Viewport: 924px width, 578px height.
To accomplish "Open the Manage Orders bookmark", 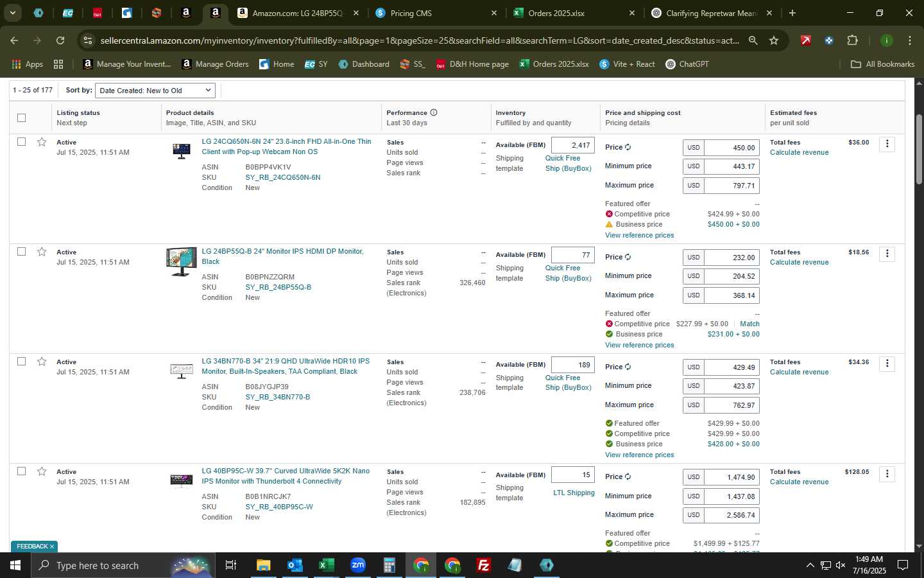I will click(216, 64).
